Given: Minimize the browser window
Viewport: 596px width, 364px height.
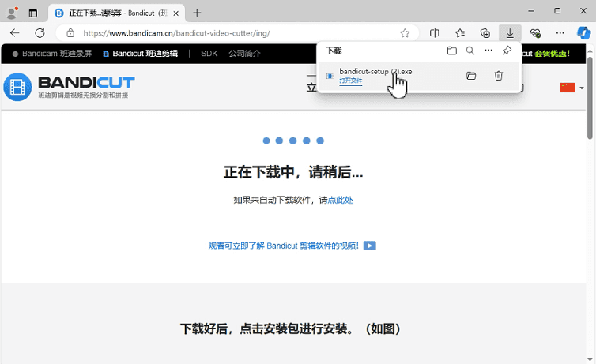Looking at the screenshot, I should tap(531, 11).
